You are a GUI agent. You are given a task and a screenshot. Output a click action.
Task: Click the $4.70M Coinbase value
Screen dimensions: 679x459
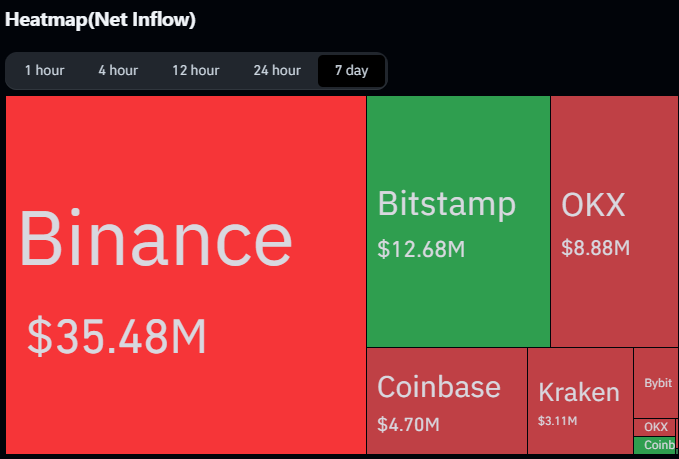408,424
